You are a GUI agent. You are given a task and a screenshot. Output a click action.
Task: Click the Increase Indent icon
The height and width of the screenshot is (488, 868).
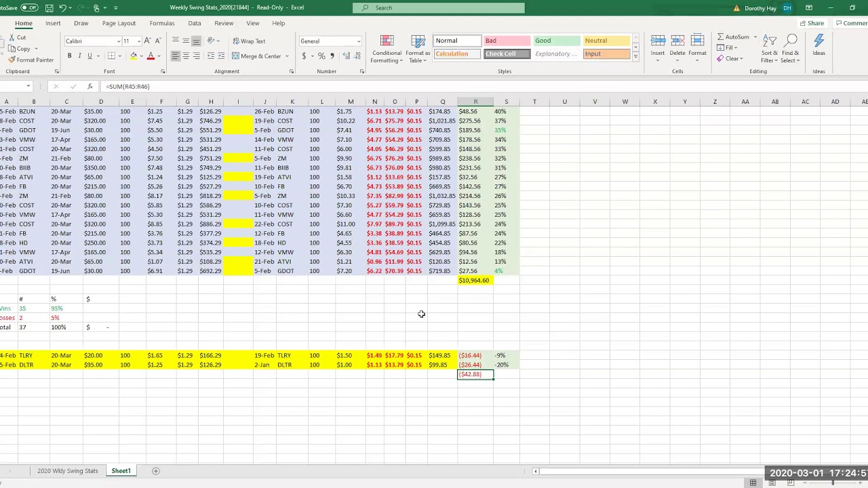click(221, 56)
